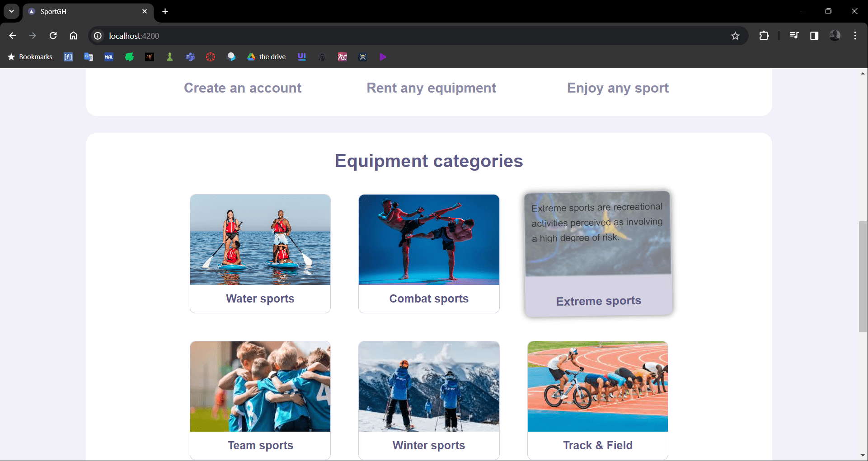This screenshot has width=868, height=461.
Task: Click the Create an account heading
Action: [x=243, y=88]
